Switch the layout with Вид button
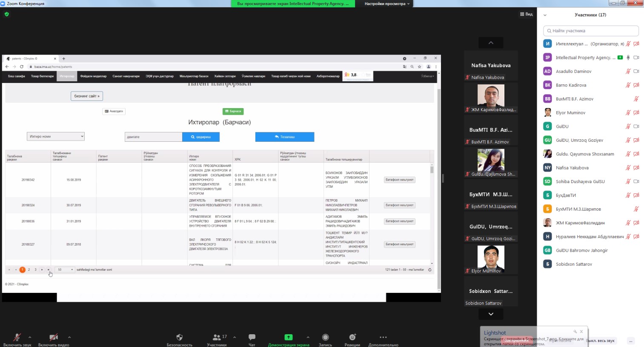 (526, 14)
